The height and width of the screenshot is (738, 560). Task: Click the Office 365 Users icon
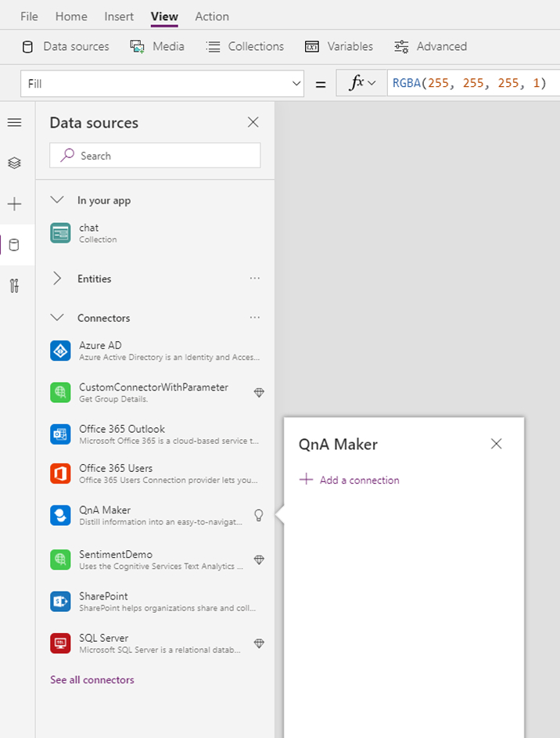(61, 473)
